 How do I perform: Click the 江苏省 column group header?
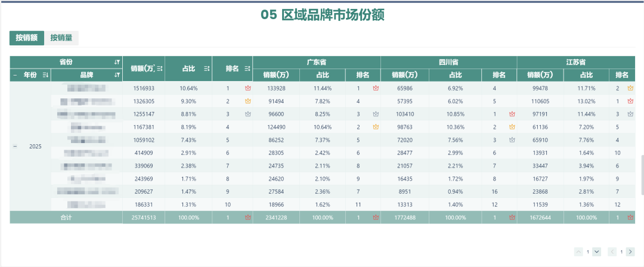click(575, 62)
